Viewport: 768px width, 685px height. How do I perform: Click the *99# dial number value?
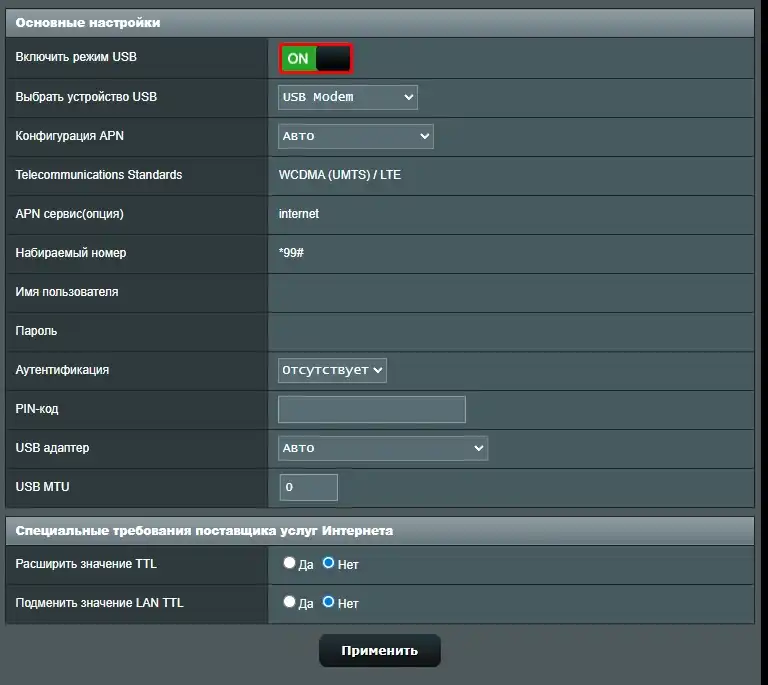tap(291, 253)
